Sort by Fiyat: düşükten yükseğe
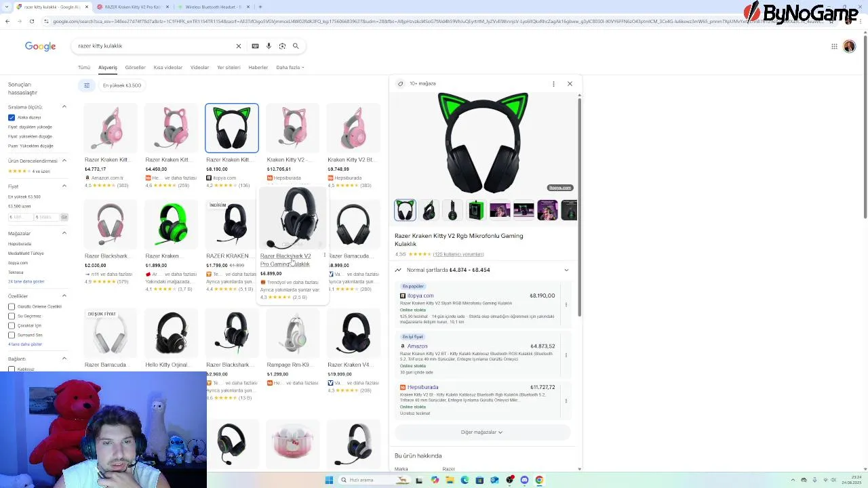Viewport: 868px width, 488px height. (30, 127)
